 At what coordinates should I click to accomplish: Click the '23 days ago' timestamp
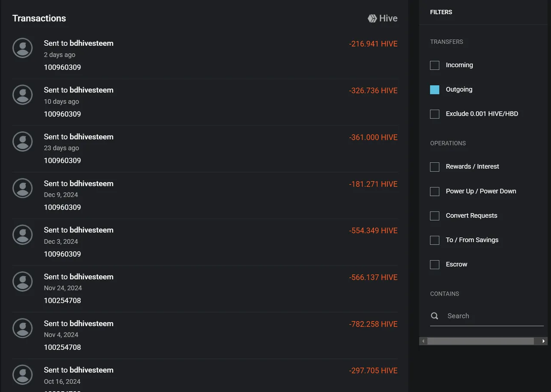(x=62, y=148)
